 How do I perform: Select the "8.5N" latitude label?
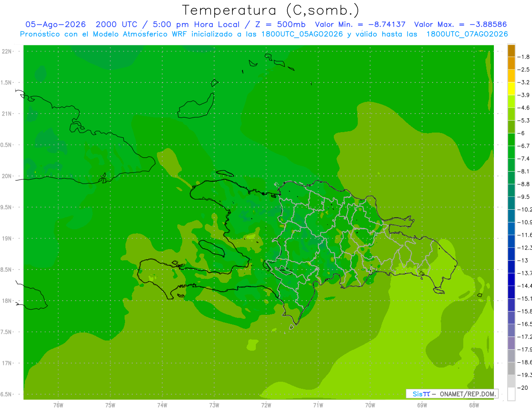click(x=6, y=270)
